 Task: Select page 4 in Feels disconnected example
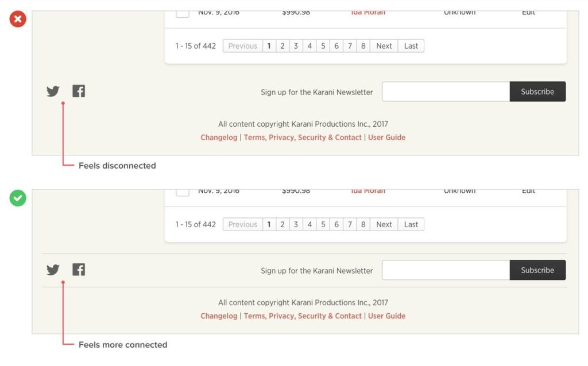tap(310, 46)
